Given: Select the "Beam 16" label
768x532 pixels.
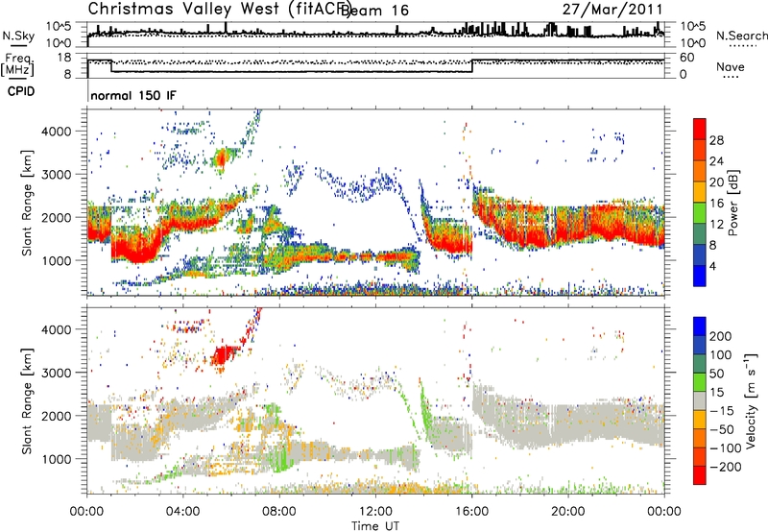Looking at the screenshot, I should (x=374, y=11).
